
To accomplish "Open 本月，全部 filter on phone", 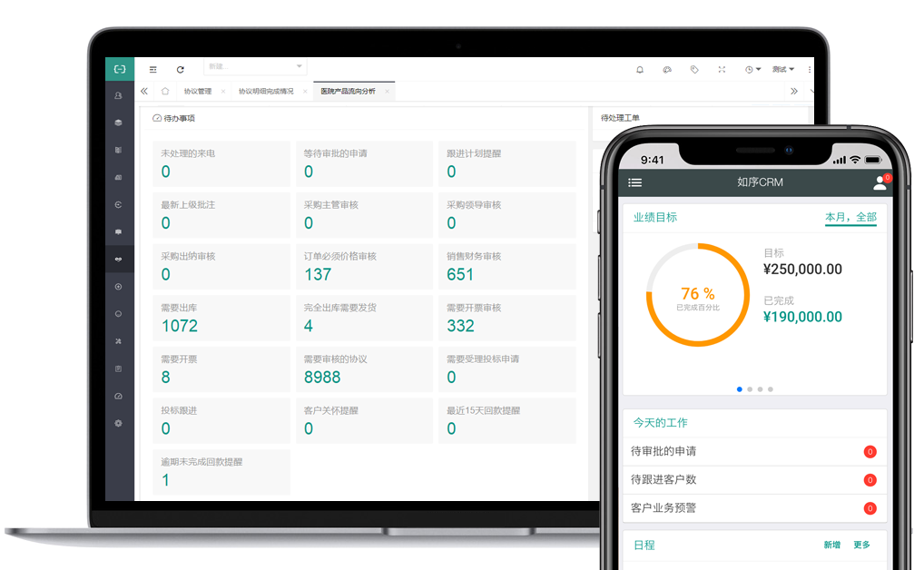I will click(x=850, y=217).
